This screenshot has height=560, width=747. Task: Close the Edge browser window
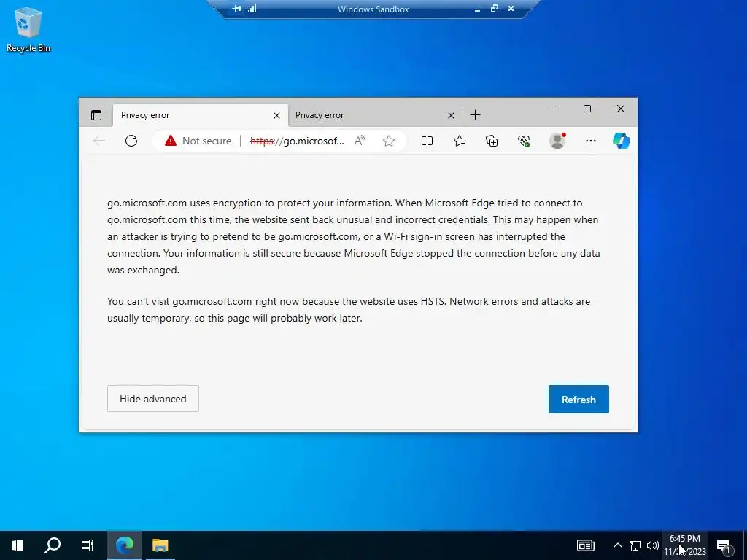(x=621, y=109)
